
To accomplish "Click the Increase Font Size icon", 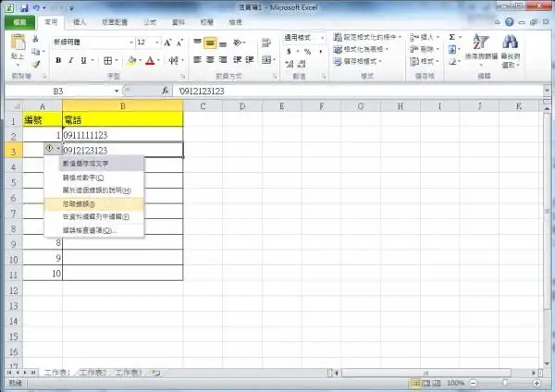I will (x=167, y=43).
